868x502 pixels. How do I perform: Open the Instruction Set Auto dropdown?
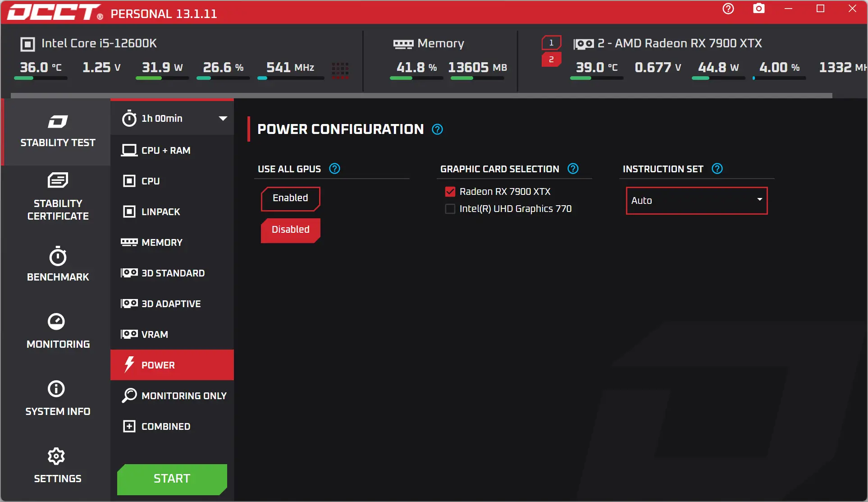(x=696, y=201)
